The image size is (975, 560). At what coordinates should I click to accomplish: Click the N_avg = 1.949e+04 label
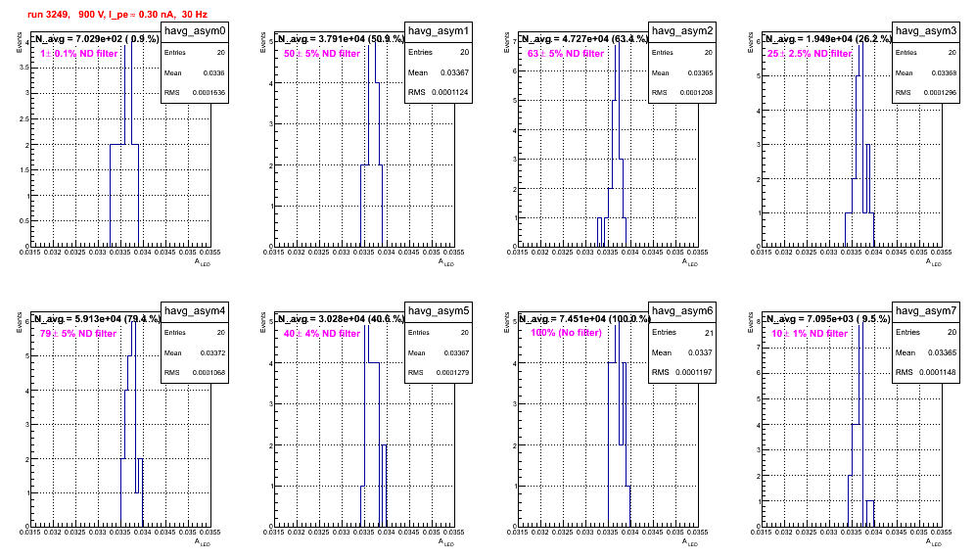828,38
